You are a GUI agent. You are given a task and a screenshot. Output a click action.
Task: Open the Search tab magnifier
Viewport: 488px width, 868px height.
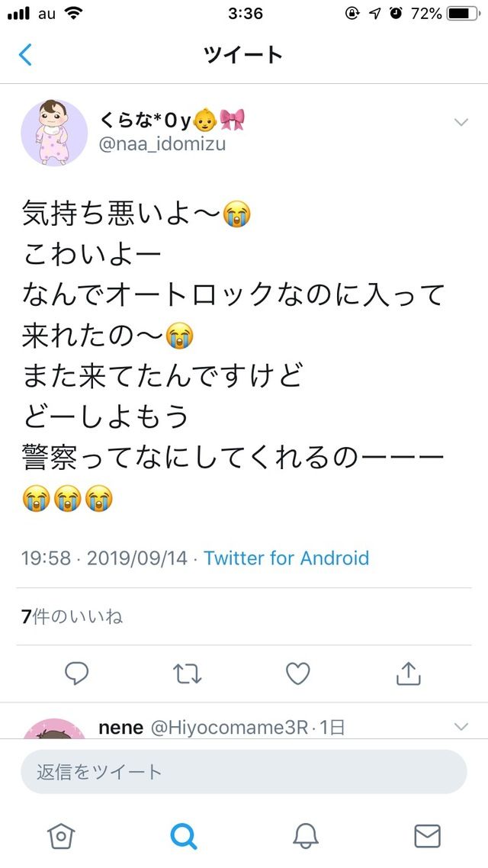click(x=183, y=836)
